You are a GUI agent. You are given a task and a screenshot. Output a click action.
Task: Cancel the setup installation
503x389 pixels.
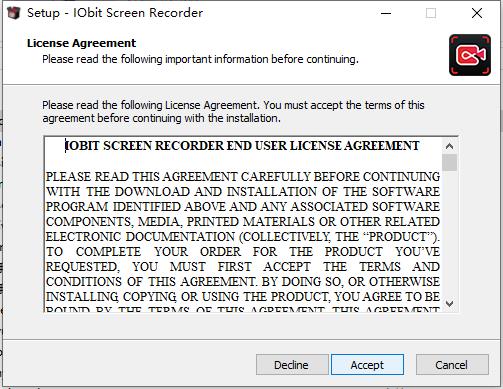tap(452, 365)
